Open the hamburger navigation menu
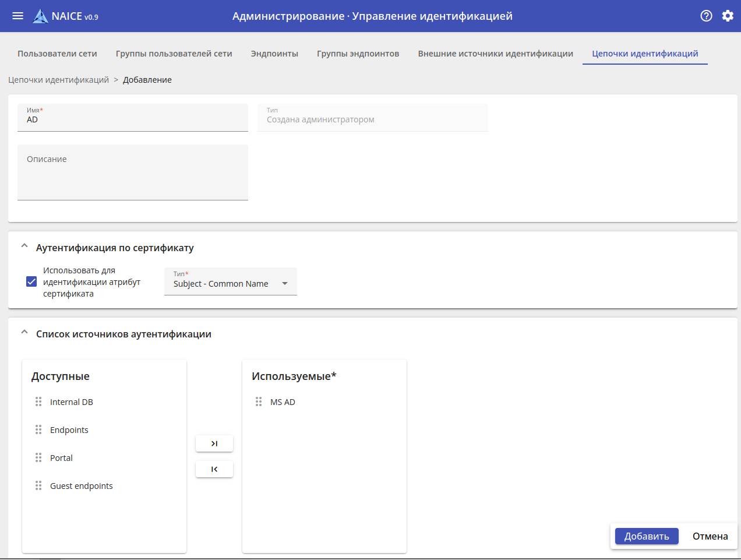The image size is (741, 560). coord(18,16)
